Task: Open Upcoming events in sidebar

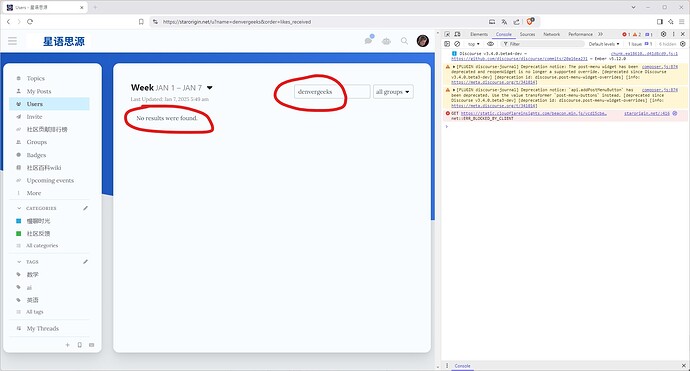Action: tap(50, 180)
